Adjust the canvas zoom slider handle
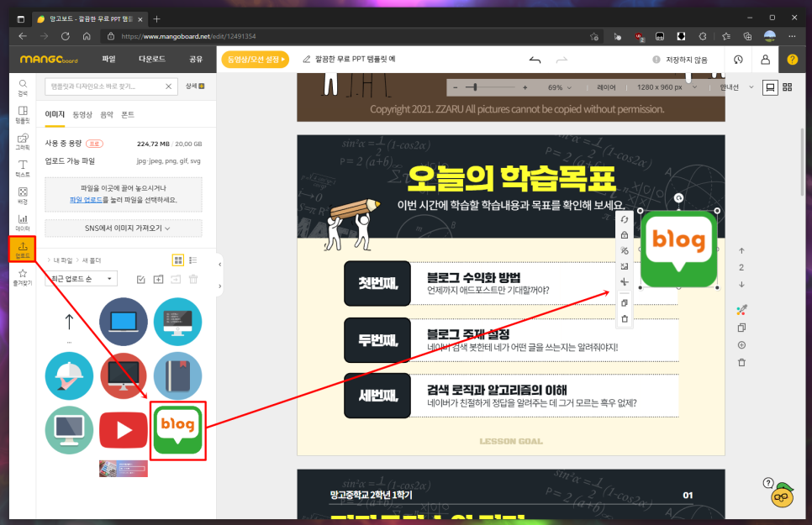 coord(475,87)
